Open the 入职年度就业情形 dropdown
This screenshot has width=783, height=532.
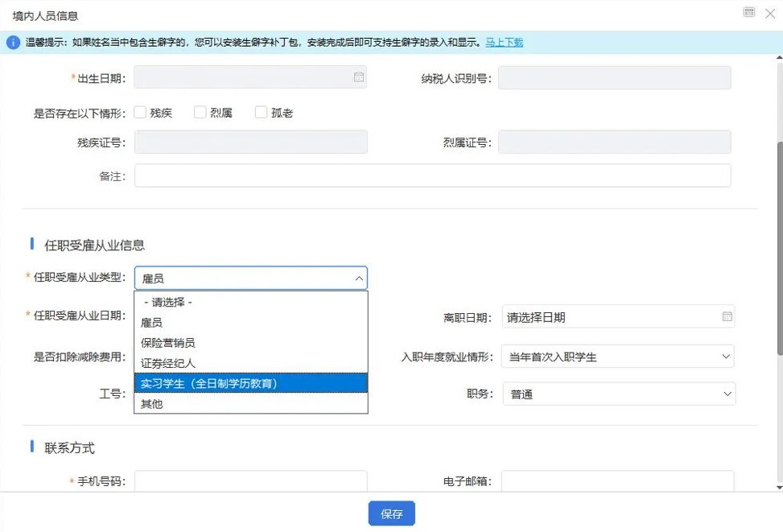[x=617, y=357]
